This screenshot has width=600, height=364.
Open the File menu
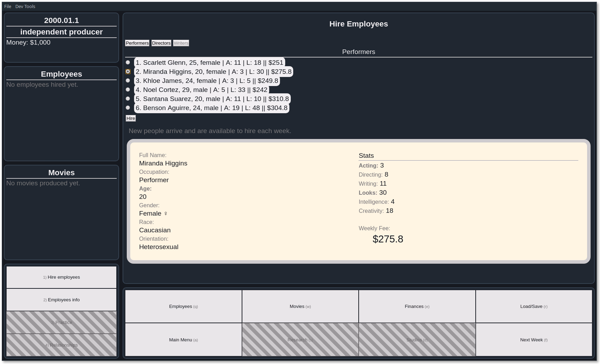coord(8,6)
